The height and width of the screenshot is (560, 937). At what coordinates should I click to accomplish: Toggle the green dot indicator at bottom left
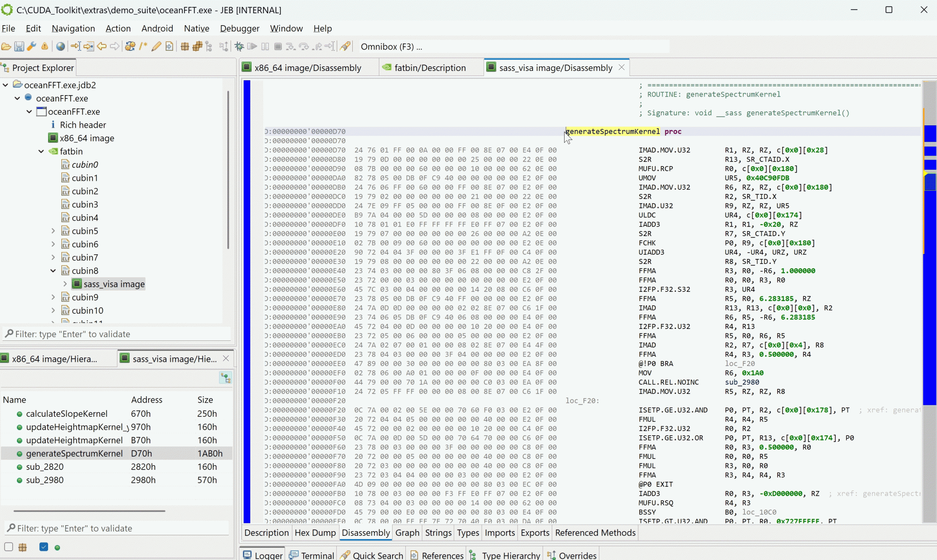click(x=58, y=547)
